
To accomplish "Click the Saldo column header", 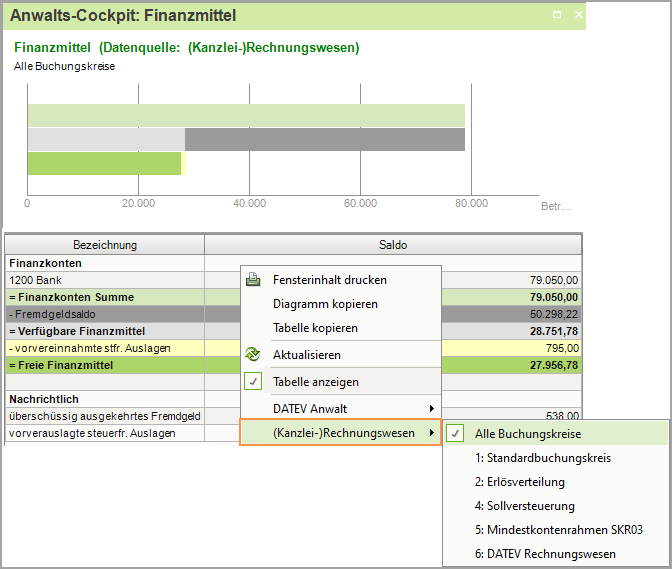I will pyautogui.click(x=392, y=245).
